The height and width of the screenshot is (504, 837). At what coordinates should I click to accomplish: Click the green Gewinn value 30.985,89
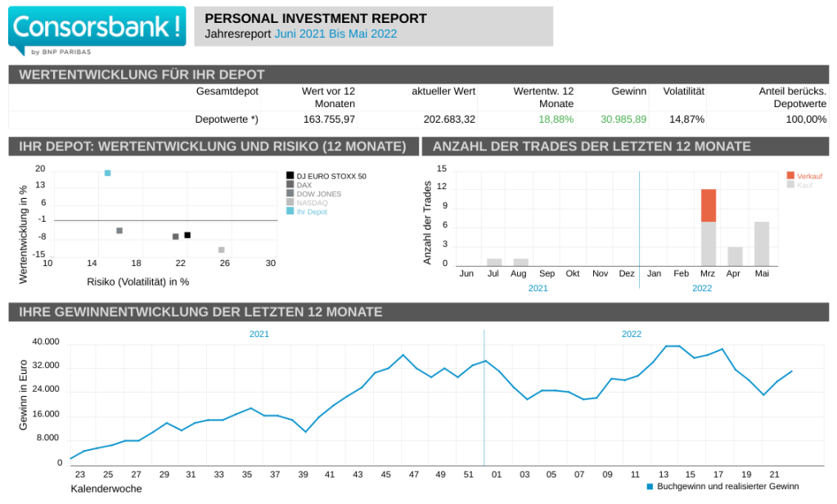623,119
